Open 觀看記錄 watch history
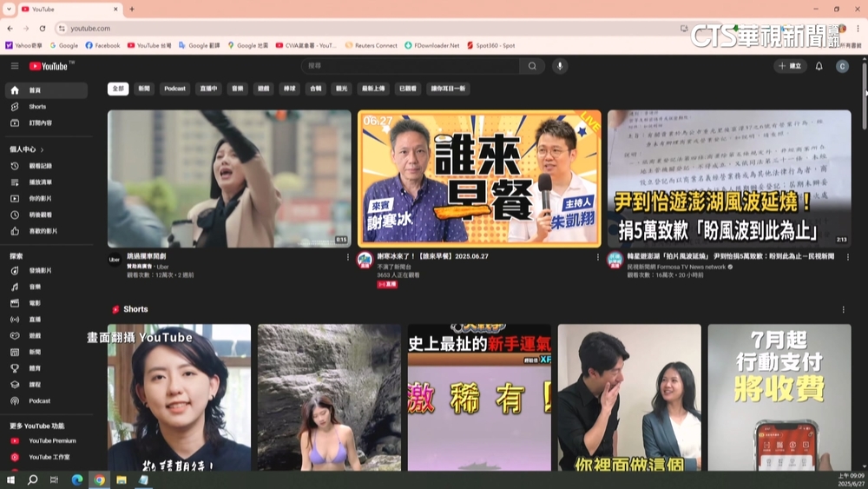The width and height of the screenshot is (868, 489). [47, 166]
